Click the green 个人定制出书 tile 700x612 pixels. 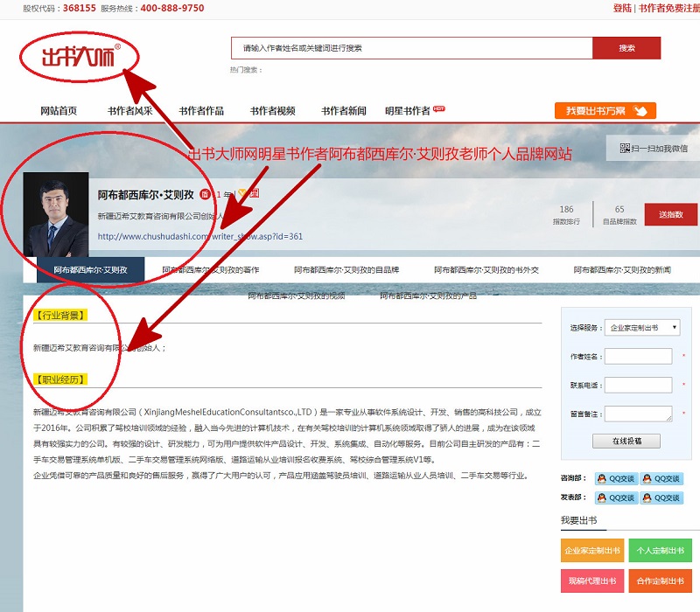(660, 551)
